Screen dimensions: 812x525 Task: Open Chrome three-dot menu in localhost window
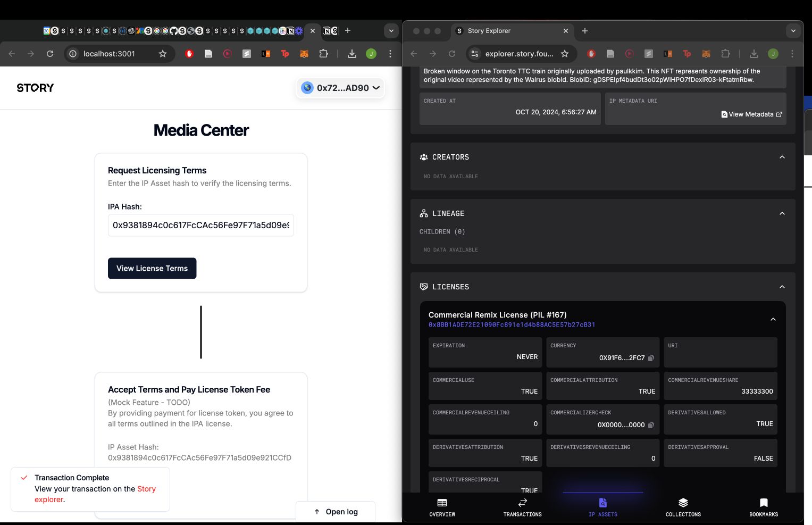[390, 54]
